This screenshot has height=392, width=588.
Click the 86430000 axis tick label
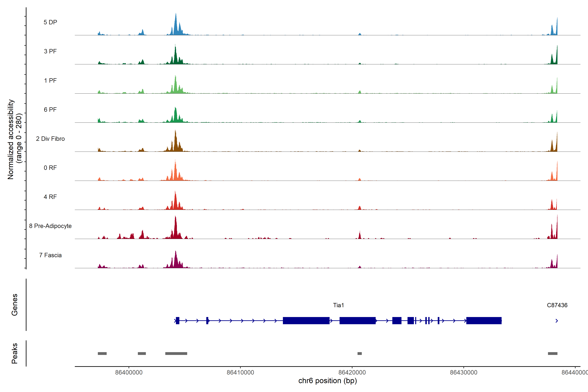(464, 373)
